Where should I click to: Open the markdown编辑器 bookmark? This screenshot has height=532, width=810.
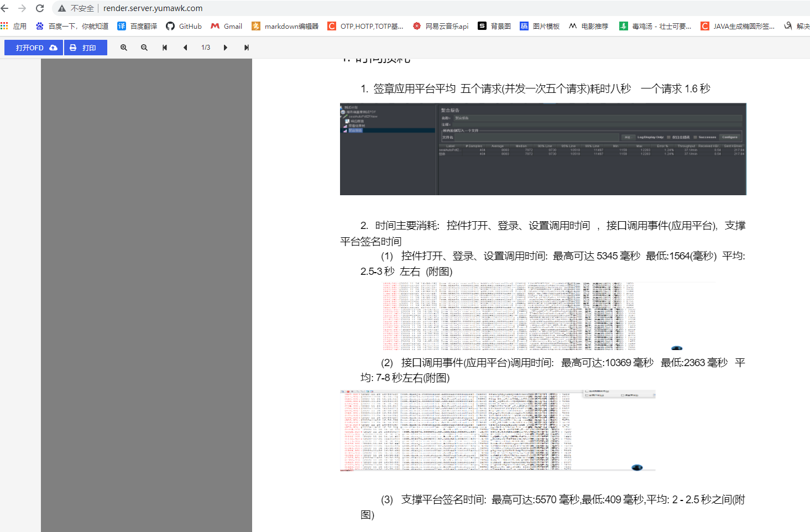click(285, 26)
